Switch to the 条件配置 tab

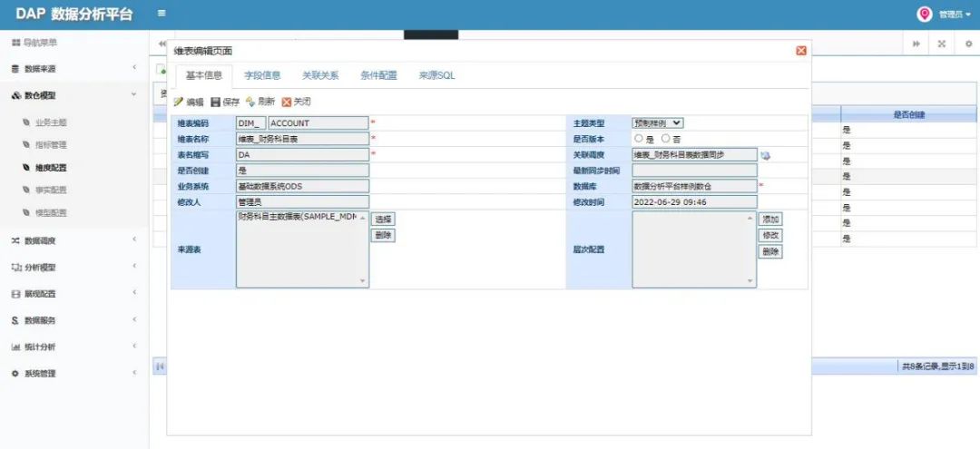(x=378, y=75)
